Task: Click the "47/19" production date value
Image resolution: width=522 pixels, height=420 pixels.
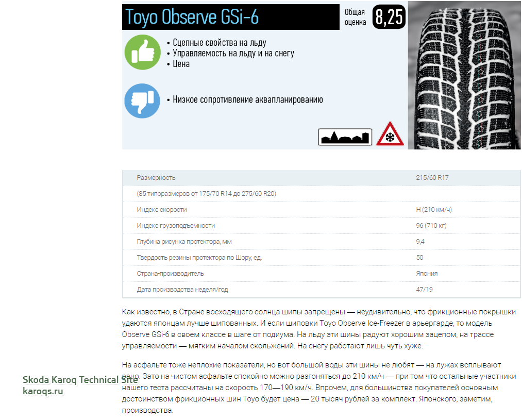Action: [x=424, y=290]
